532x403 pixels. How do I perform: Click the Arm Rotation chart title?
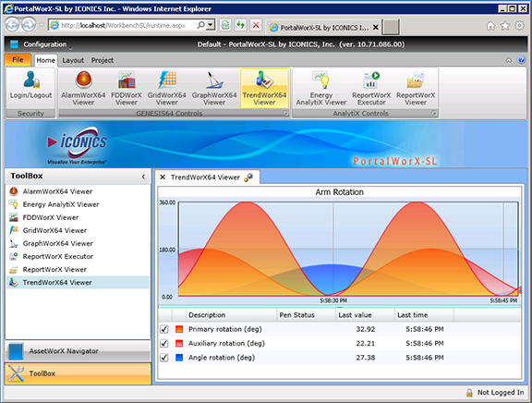click(x=339, y=192)
